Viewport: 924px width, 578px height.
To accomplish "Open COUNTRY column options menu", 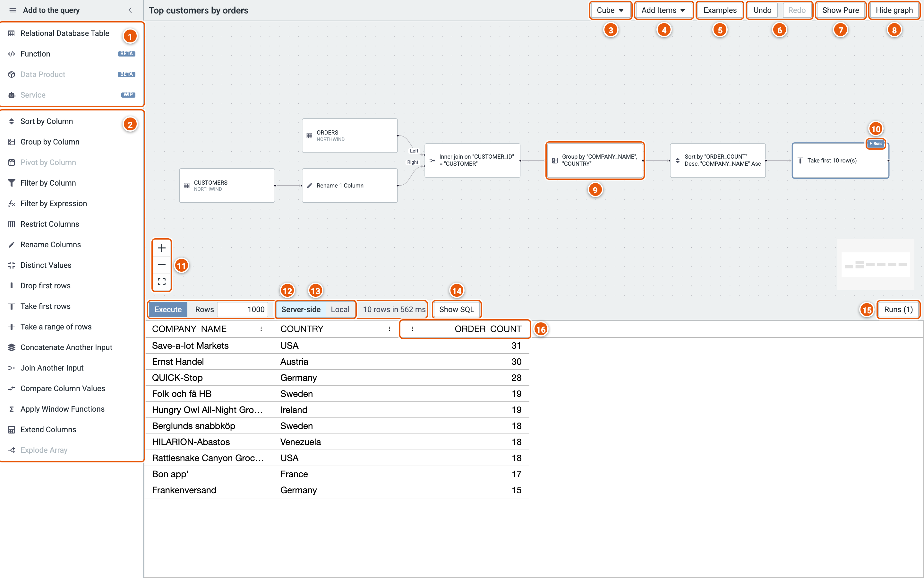I will (389, 329).
